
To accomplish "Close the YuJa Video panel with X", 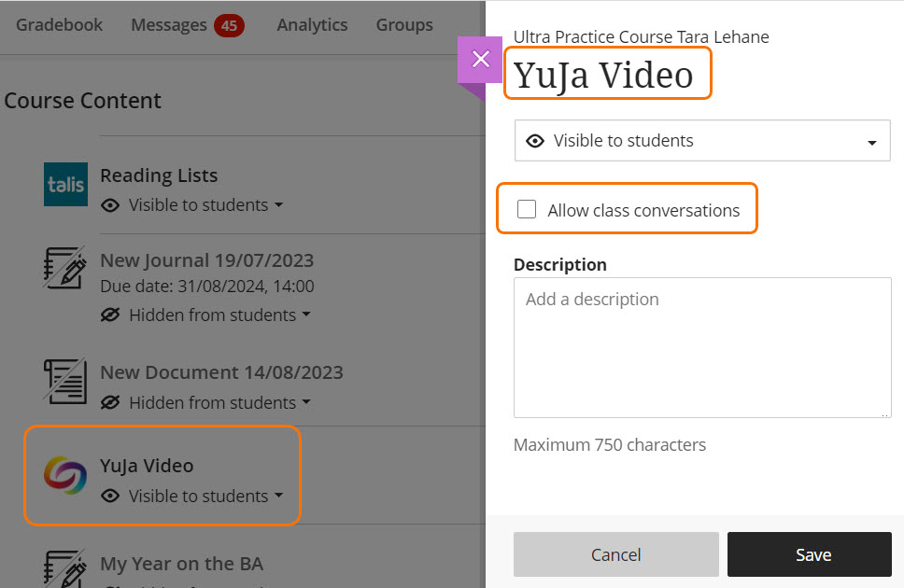I will tap(480, 60).
